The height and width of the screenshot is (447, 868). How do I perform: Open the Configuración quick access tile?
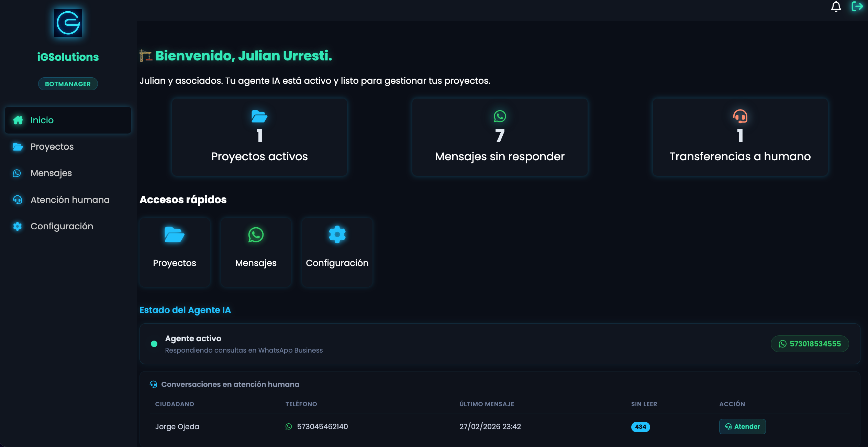coord(337,252)
